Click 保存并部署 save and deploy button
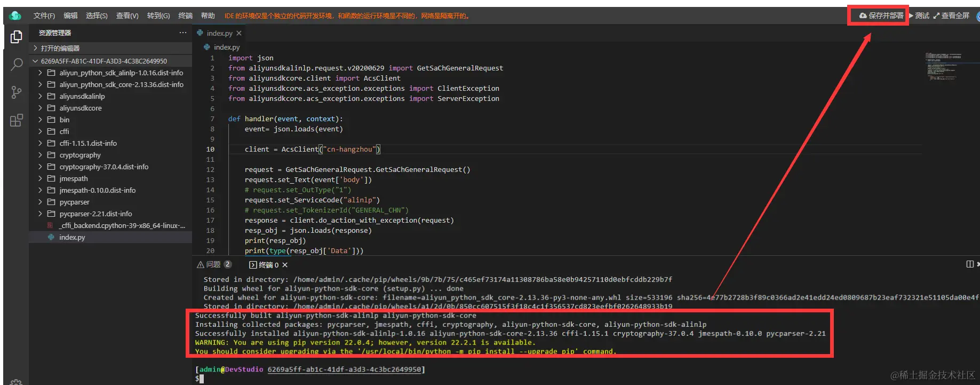This screenshot has height=385, width=980. (881, 15)
